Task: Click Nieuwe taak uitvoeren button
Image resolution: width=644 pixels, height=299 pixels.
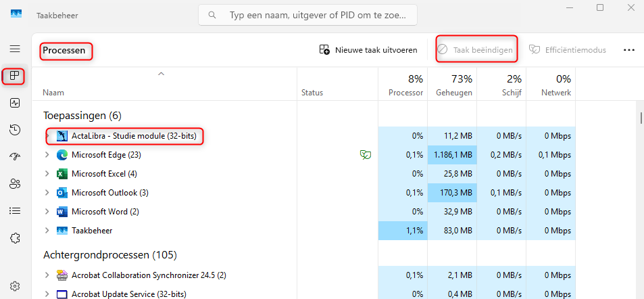Action: click(368, 50)
